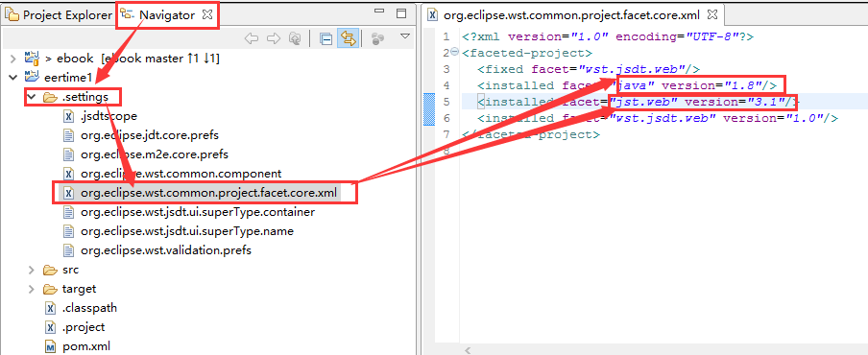This screenshot has width=868, height=355.
Task: Collapse the .settings folder
Action: pyautogui.click(x=31, y=97)
